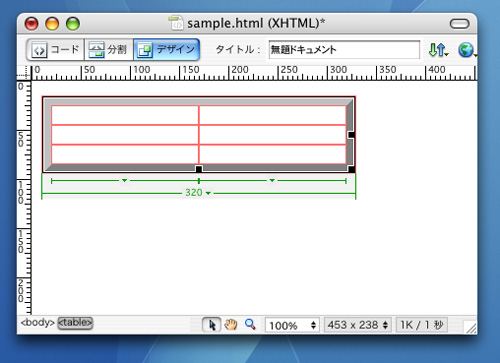Viewport: 500px width, 363px height.
Task: Click the bottom-right table cell
Action: [x=272, y=154]
